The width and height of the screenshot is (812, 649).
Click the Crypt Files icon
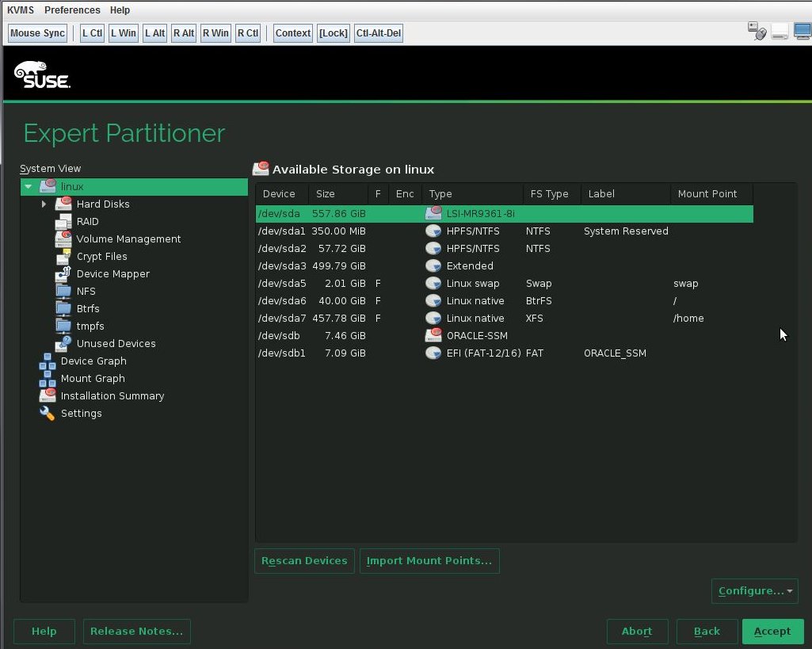[x=63, y=256]
